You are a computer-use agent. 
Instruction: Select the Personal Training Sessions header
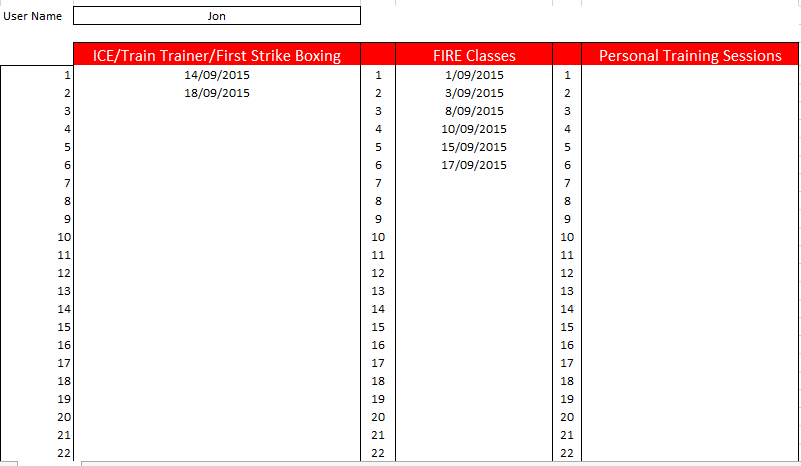[690, 56]
